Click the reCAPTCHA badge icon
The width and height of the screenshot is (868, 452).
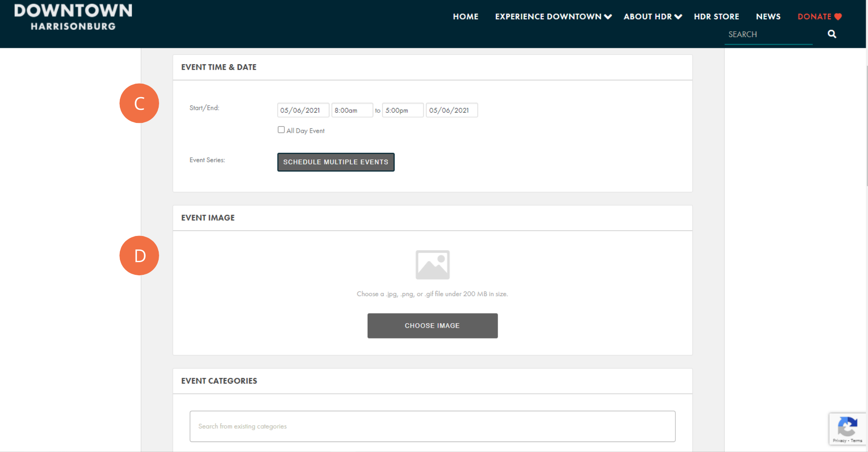click(847, 426)
